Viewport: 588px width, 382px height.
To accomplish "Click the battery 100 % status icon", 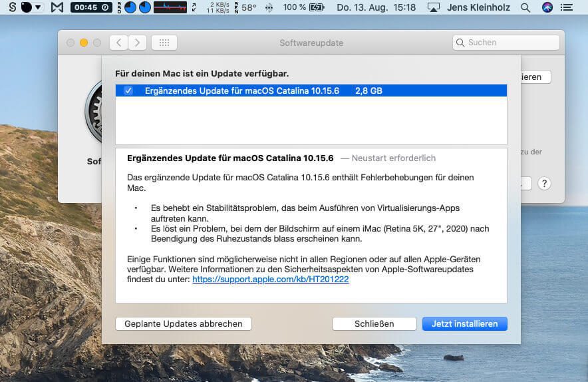I will (303, 7).
